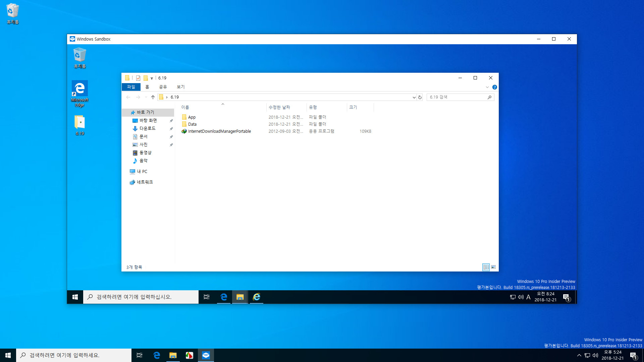Click the Explorer help question mark icon
Screen dimensions: 644x362
[495, 87]
